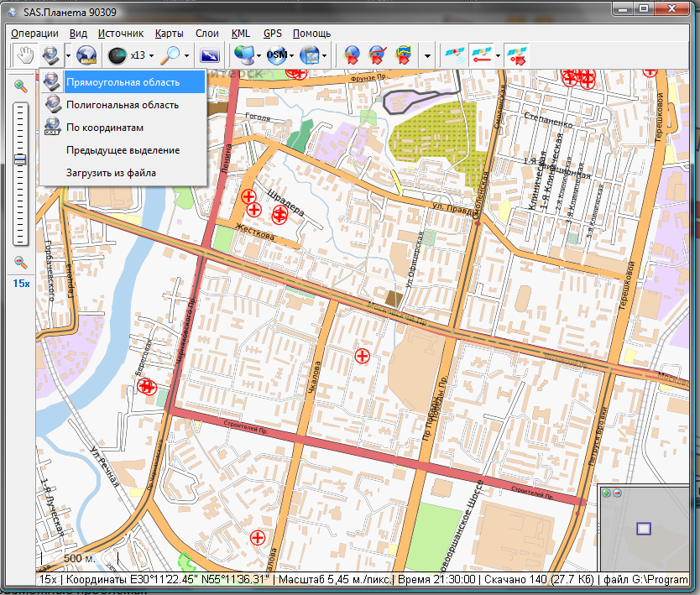Open the 'Источник' menu
The width and height of the screenshot is (700, 595).
120,34
